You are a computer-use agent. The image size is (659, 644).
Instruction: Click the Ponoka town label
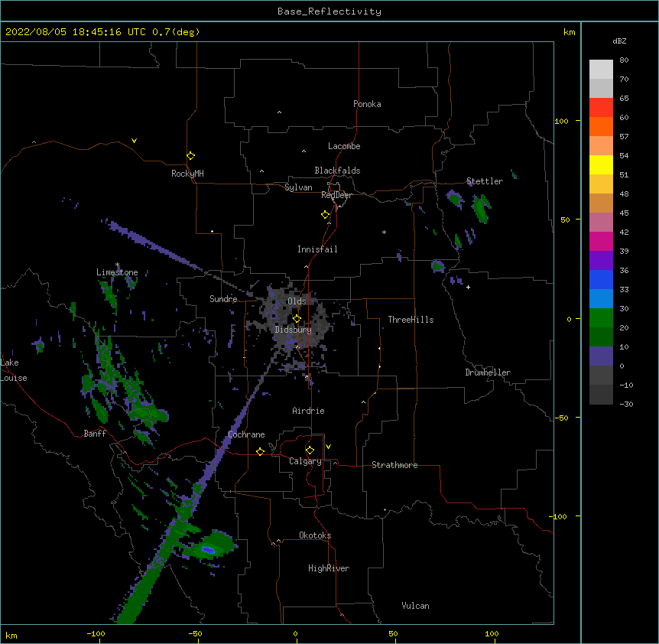(x=367, y=104)
